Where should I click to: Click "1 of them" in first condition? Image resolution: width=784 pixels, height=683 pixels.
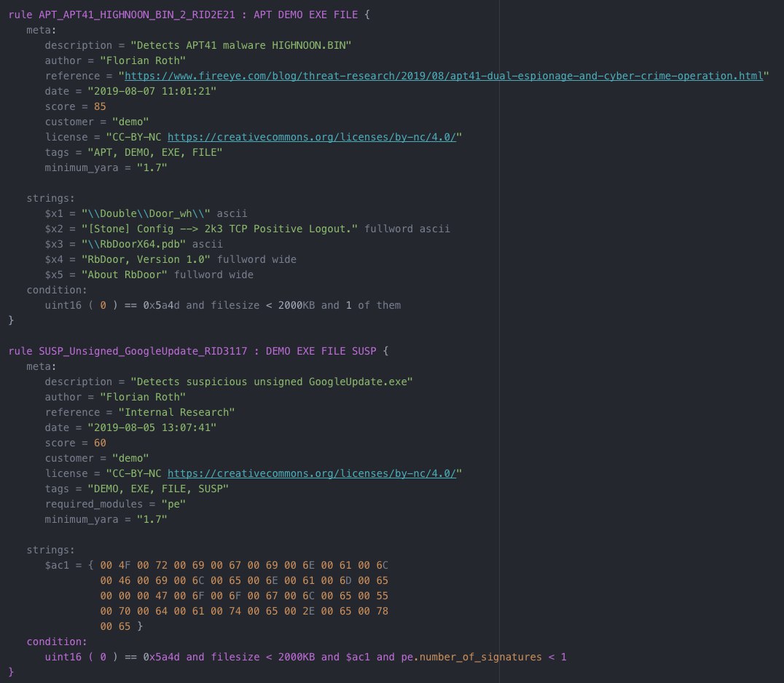coord(373,305)
